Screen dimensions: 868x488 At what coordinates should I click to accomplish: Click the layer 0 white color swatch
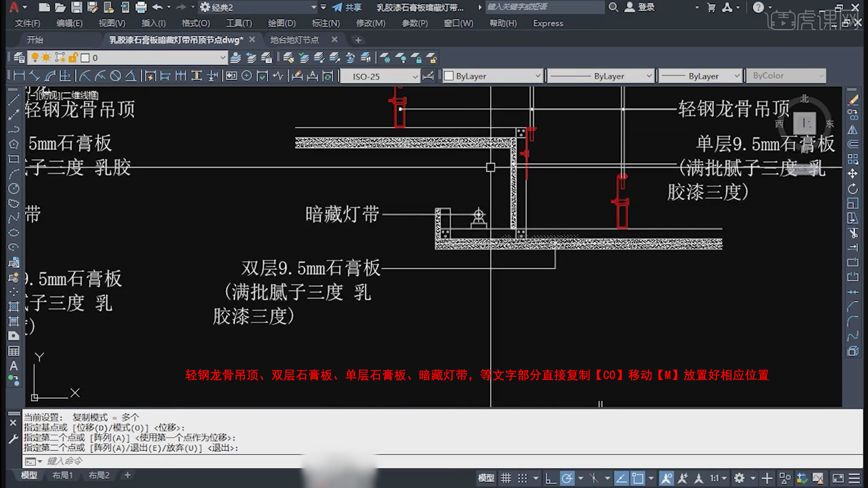85,58
